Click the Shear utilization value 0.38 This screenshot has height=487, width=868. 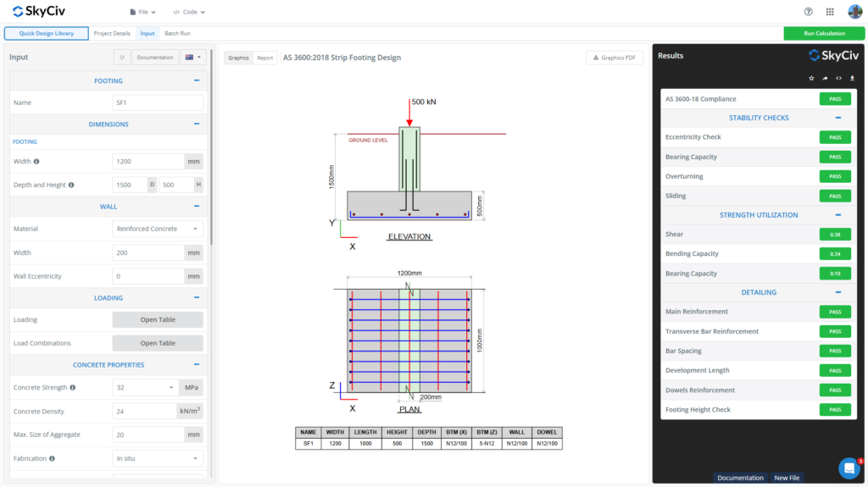pyautogui.click(x=835, y=234)
